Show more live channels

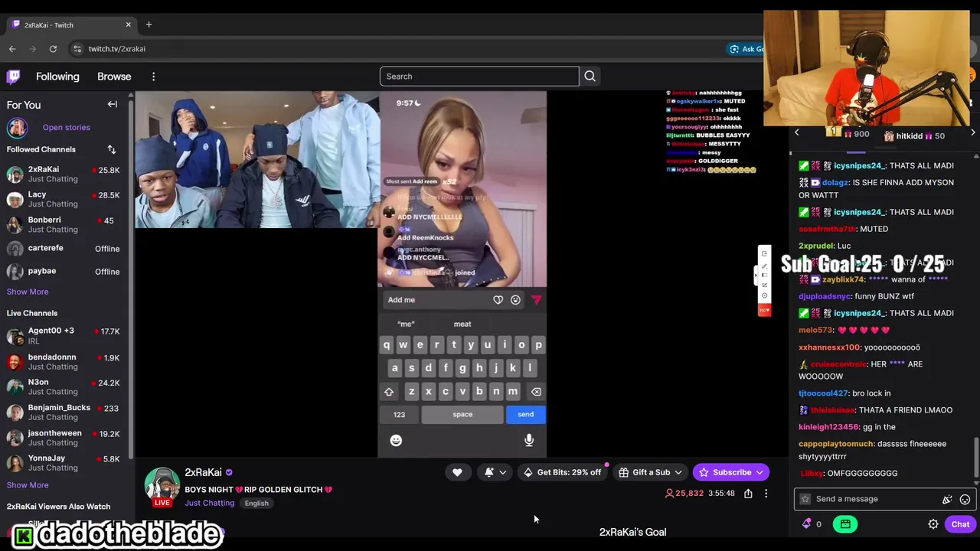pyautogui.click(x=28, y=485)
